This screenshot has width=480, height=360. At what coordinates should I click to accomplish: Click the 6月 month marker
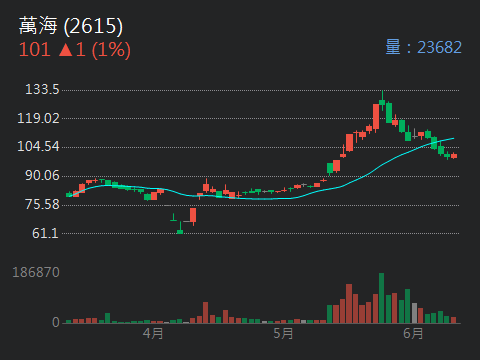pos(413,333)
